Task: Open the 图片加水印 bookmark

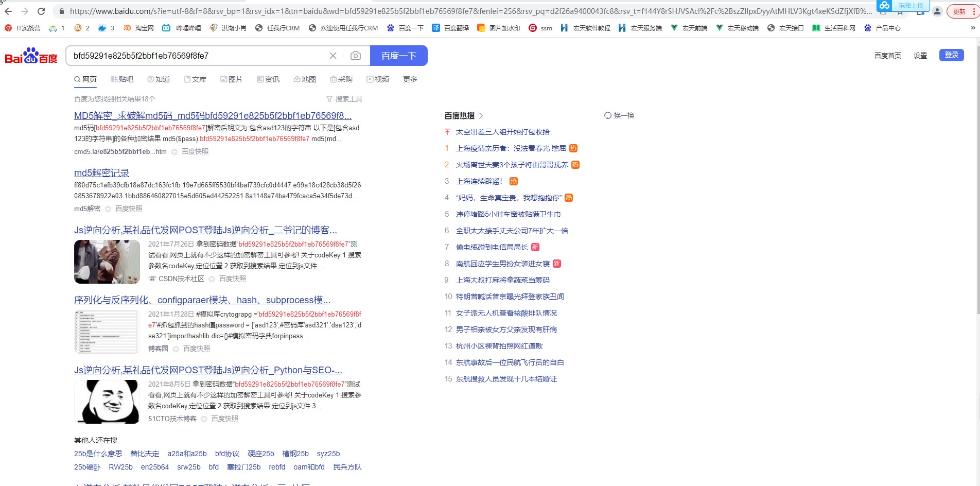Action: click(x=499, y=28)
